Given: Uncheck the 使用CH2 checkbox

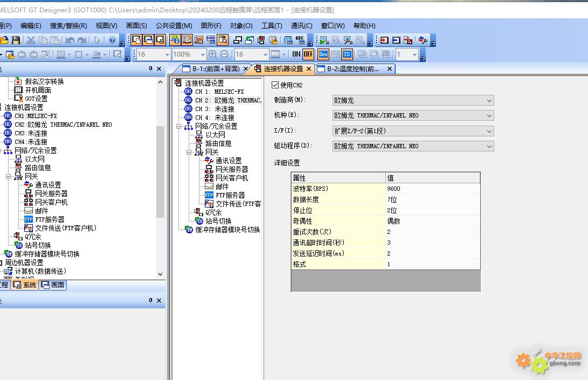Looking at the screenshot, I should pos(275,85).
